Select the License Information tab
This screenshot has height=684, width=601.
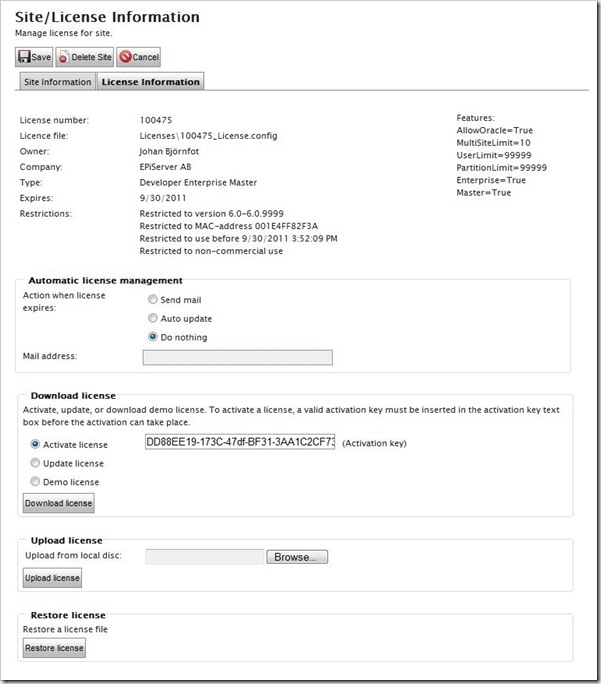coord(150,82)
